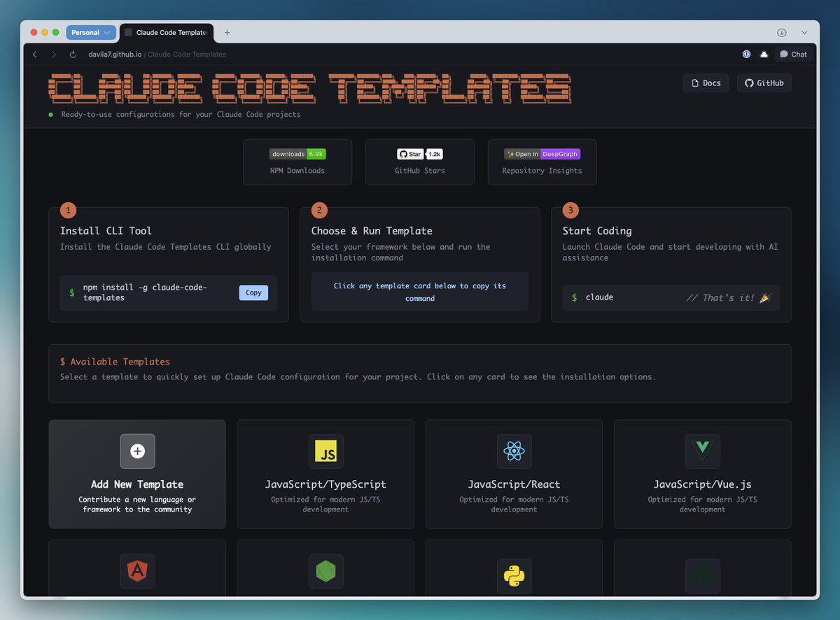This screenshot has width=840, height=620.
Task: Click the browser forward arrow
Action: point(54,54)
